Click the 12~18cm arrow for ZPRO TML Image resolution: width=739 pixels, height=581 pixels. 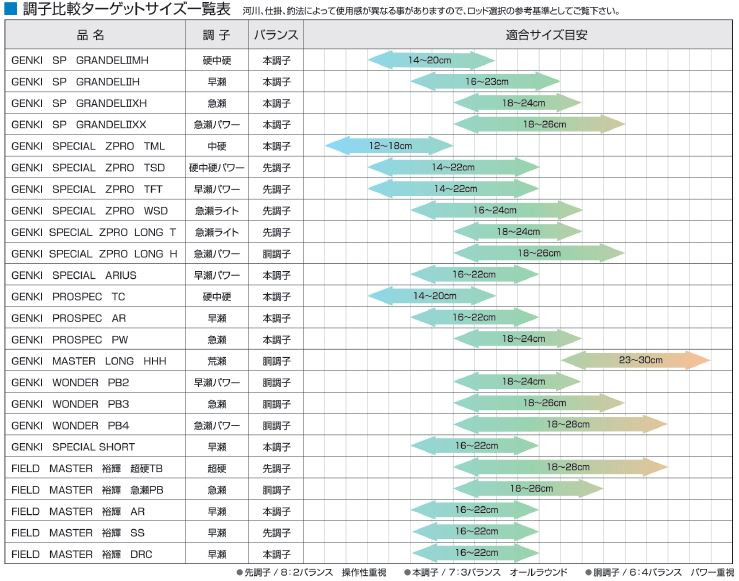[389, 146]
